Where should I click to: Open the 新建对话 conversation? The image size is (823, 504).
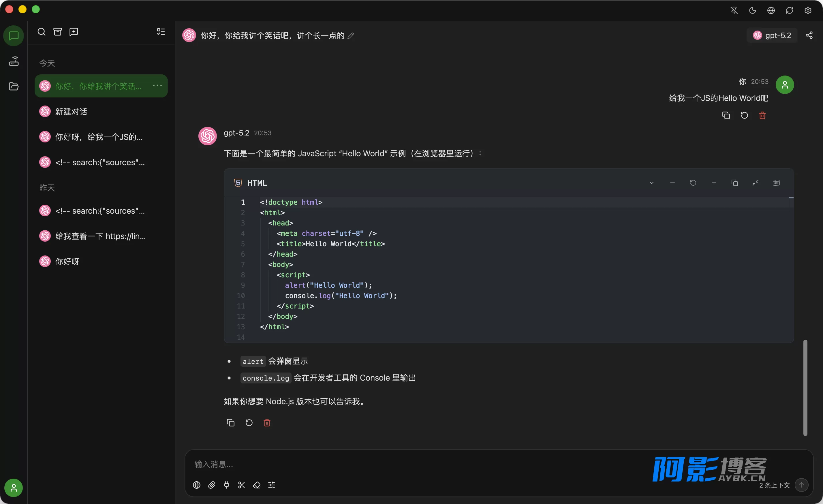click(101, 111)
